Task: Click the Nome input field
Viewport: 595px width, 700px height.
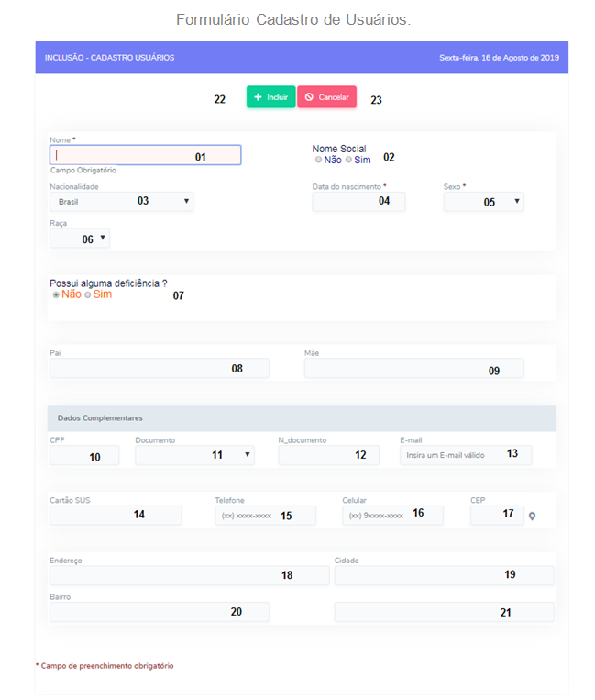Action: point(146,155)
